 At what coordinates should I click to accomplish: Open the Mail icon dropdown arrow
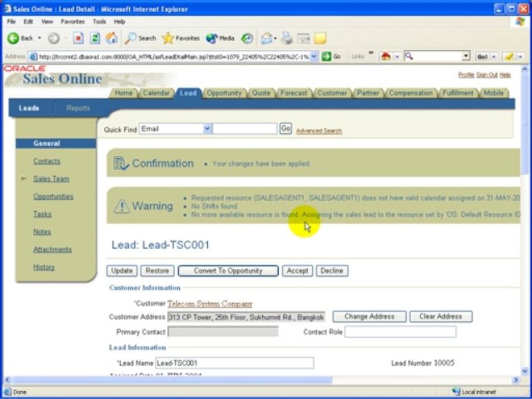coord(275,38)
